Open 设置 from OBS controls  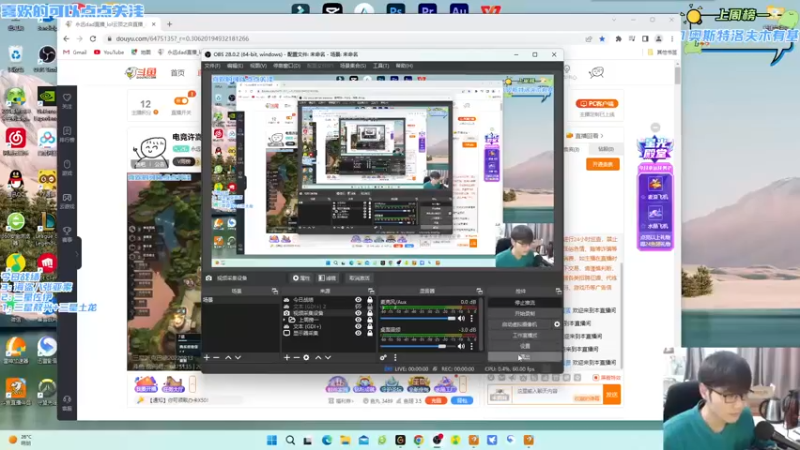pyautogui.click(x=524, y=346)
